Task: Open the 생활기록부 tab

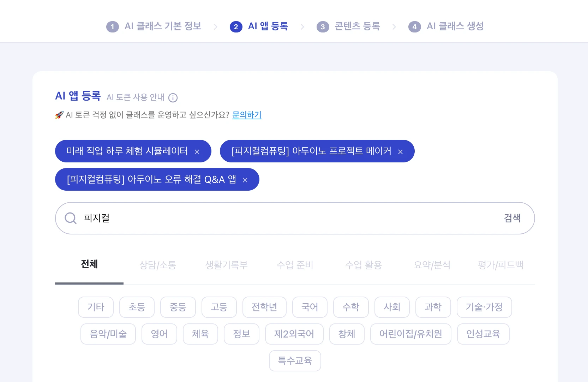Action: tap(227, 265)
